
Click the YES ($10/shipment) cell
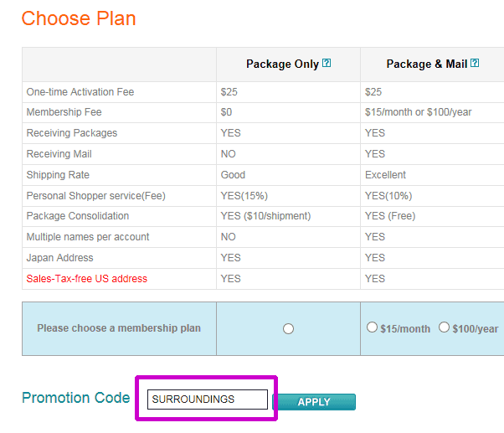coord(265,216)
